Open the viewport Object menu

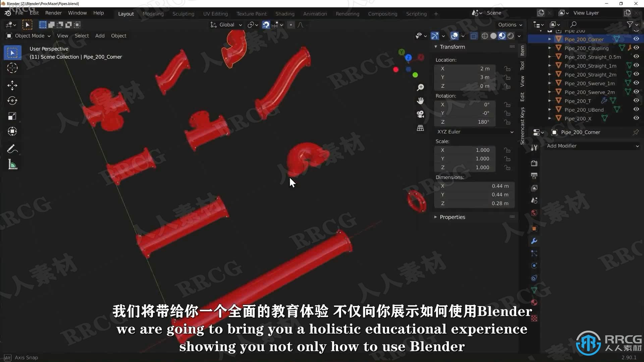point(119,36)
